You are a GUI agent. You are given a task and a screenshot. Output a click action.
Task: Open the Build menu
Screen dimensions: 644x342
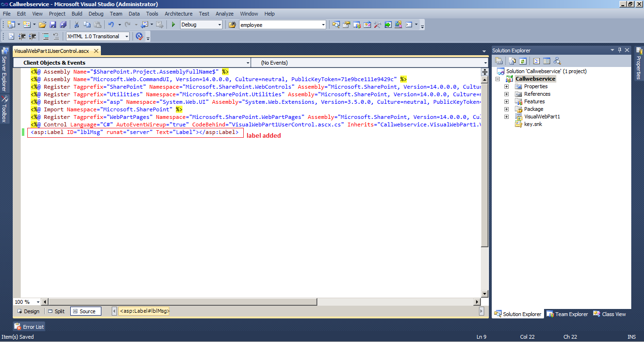[x=77, y=14]
